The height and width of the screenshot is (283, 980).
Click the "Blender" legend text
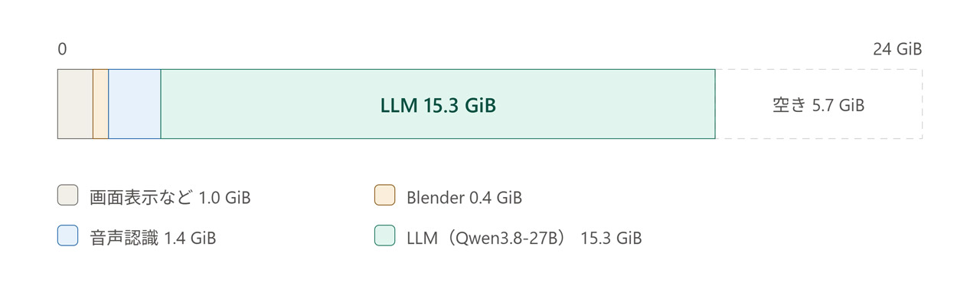[434, 197]
